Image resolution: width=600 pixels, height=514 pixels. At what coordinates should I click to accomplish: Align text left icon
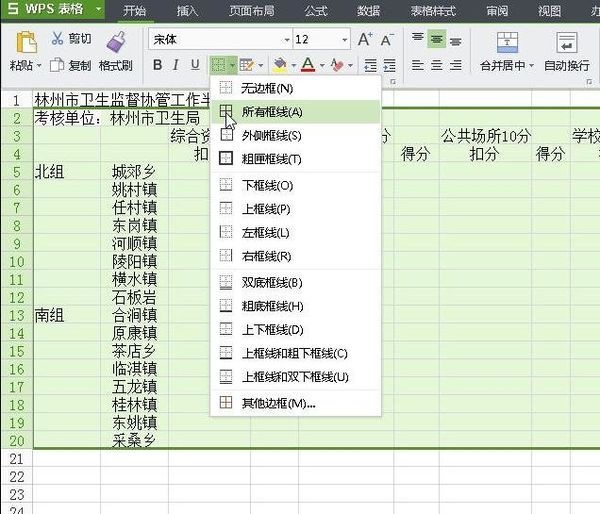[x=417, y=65]
